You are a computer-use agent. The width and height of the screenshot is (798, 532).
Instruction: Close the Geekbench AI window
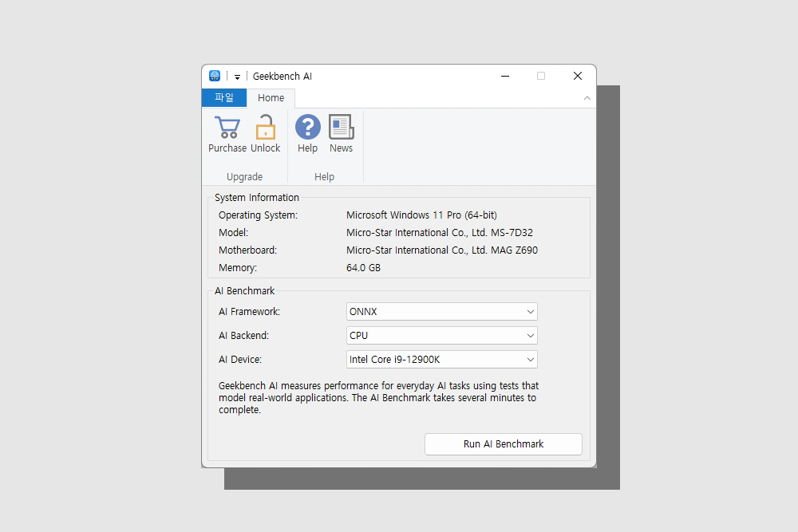coord(578,76)
